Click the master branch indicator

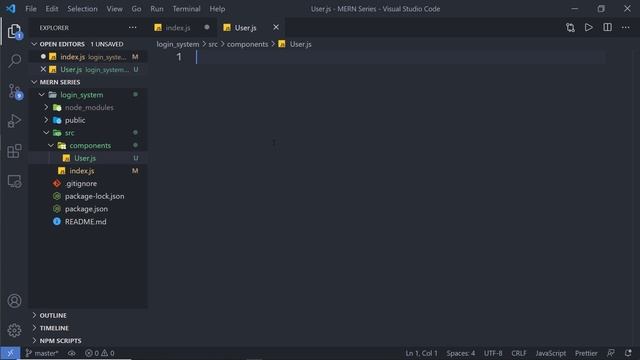coord(42,353)
